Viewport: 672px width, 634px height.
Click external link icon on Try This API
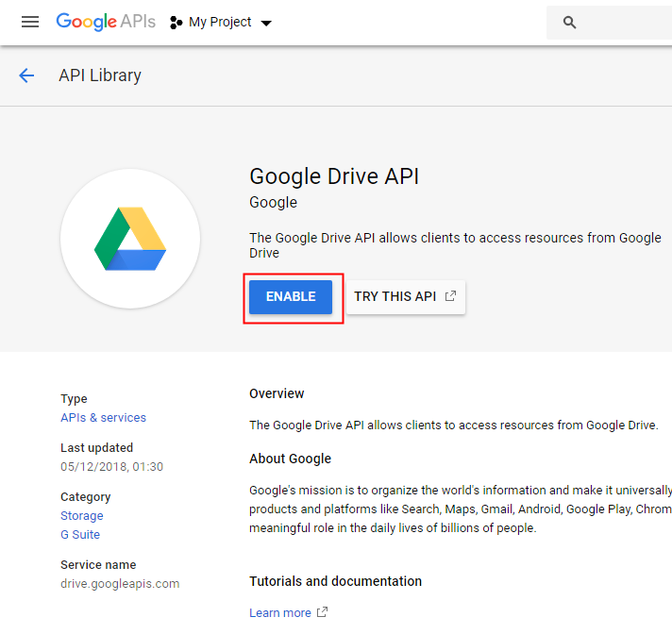450,296
